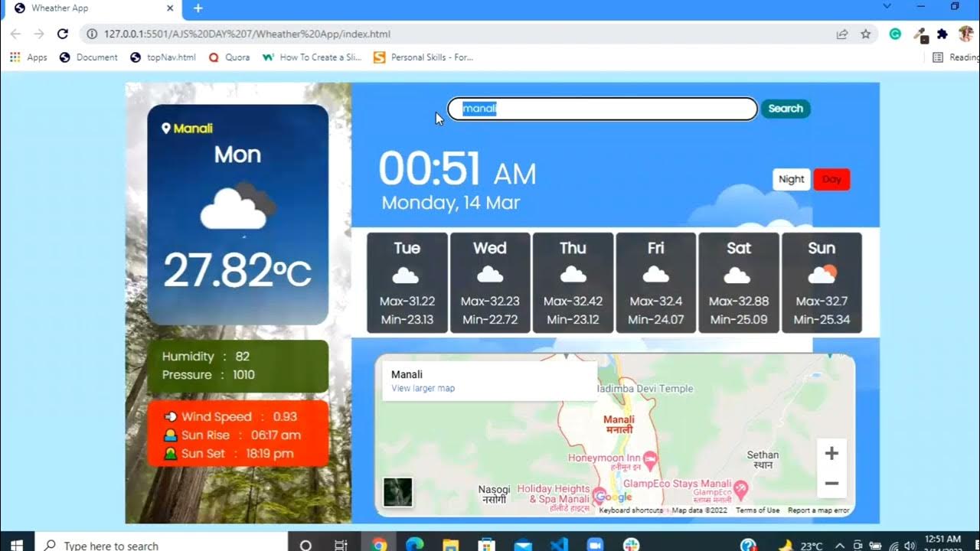Screen dimensions: 980x551
Task: Open the Document bookmark
Action: tap(89, 57)
